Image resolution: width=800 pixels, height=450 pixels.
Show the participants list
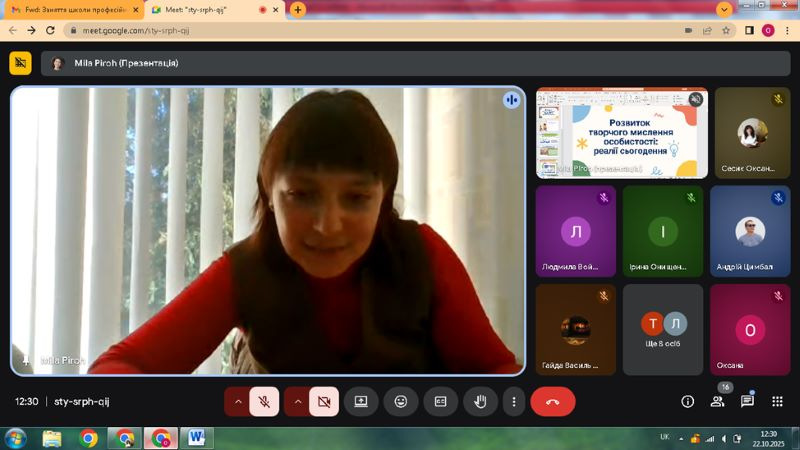coord(717,401)
